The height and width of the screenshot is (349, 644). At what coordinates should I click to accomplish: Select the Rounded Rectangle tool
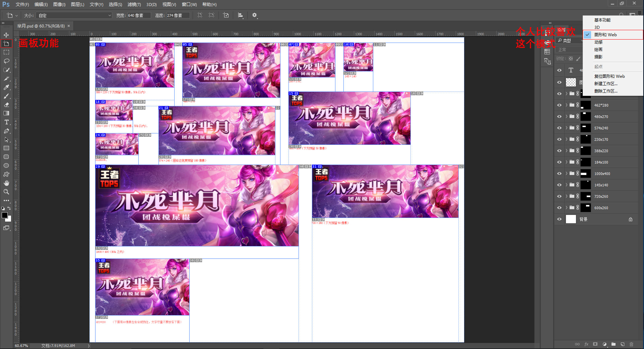tap(6, 157)
